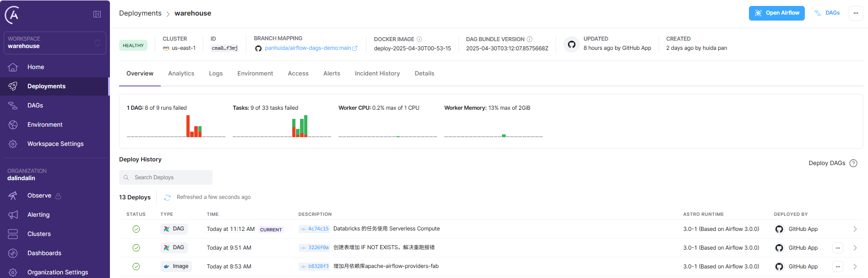Click the Worker CPU usage chart

click(388, 126)
